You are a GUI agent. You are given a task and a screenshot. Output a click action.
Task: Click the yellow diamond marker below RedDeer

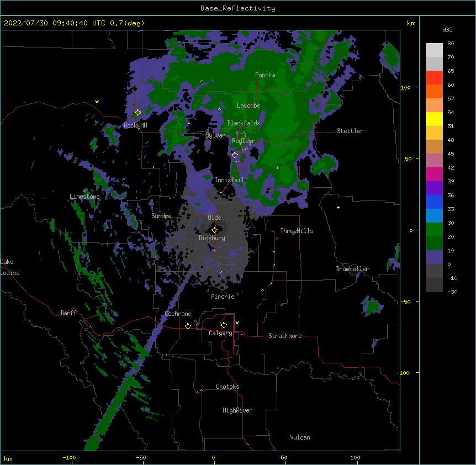[235, 155]
